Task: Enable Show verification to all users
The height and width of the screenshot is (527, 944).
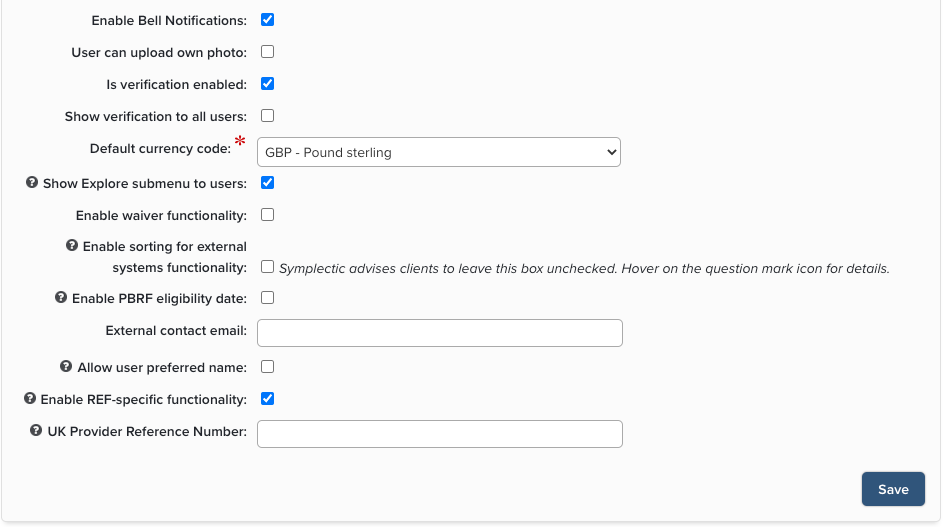Action: [267, 116]
